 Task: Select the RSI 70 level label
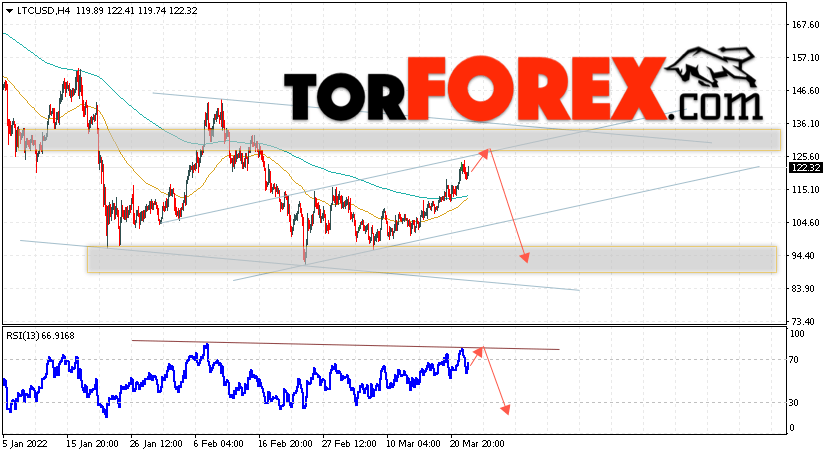point(794,360)
